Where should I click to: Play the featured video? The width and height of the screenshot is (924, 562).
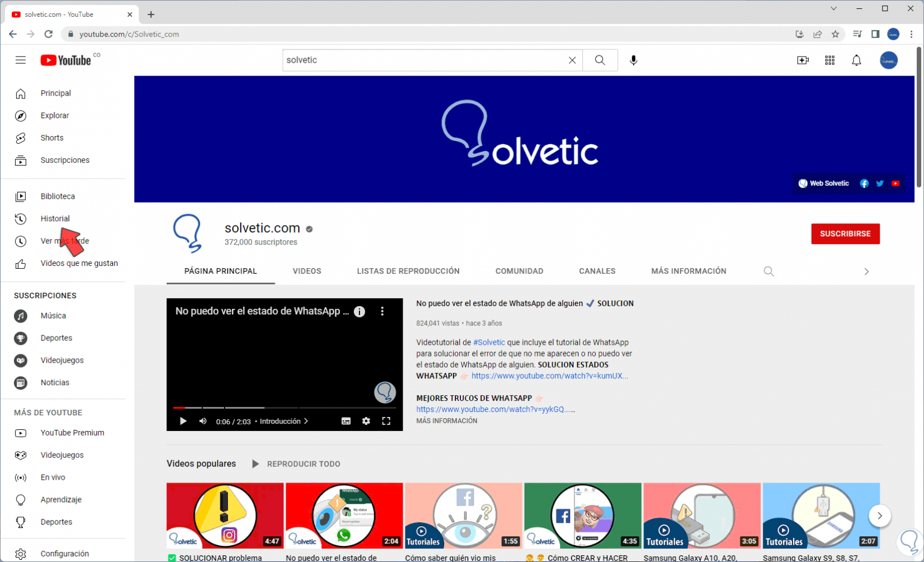(183, 421)
